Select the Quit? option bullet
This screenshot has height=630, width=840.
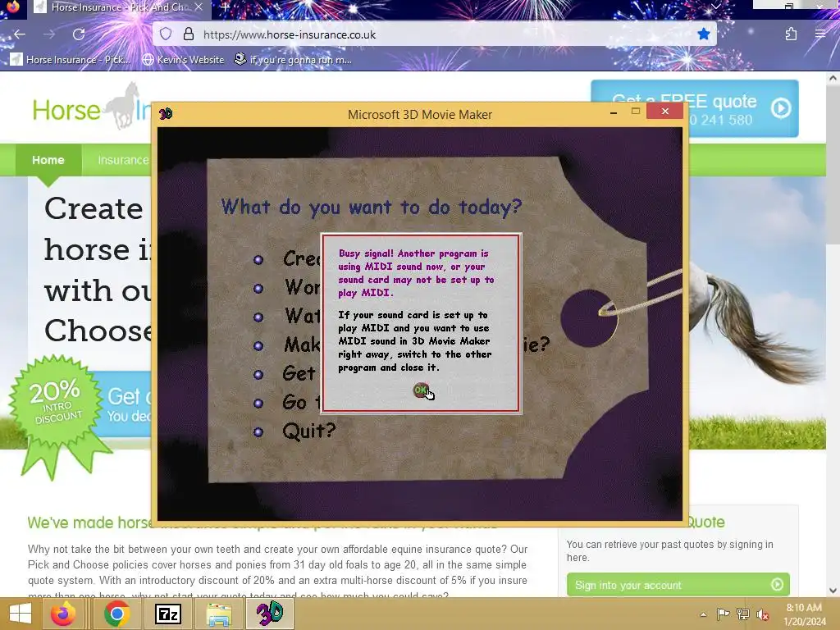pyautogui.click(x=258, y=431)
